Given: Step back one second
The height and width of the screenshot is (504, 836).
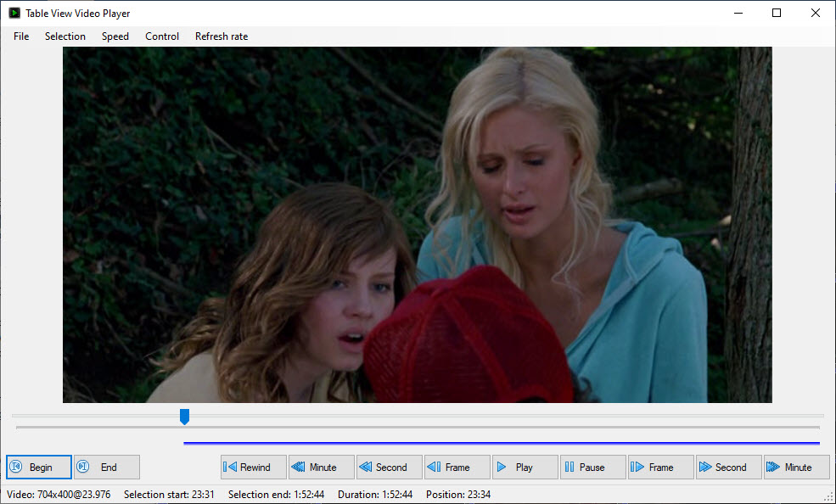Looking at the screenshot, I should tap(390, 468).
